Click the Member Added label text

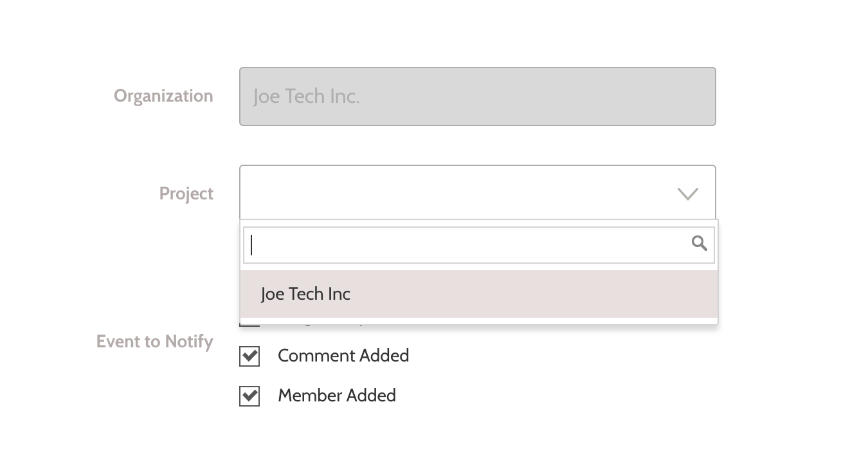(337, 396)
